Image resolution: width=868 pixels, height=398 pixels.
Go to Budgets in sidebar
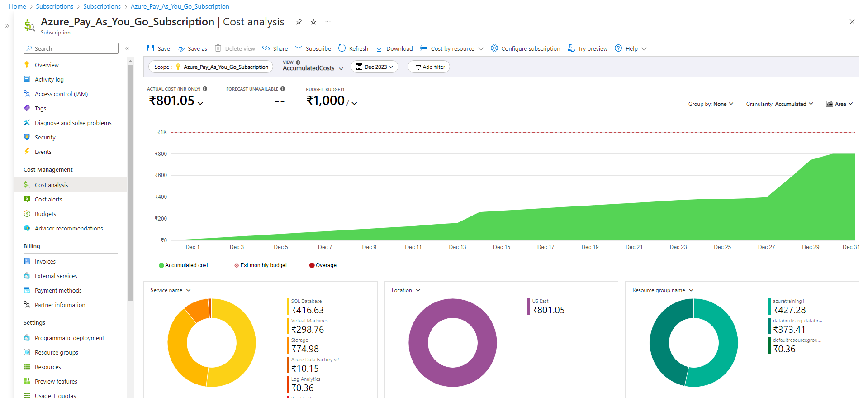(x=45, y=214)
